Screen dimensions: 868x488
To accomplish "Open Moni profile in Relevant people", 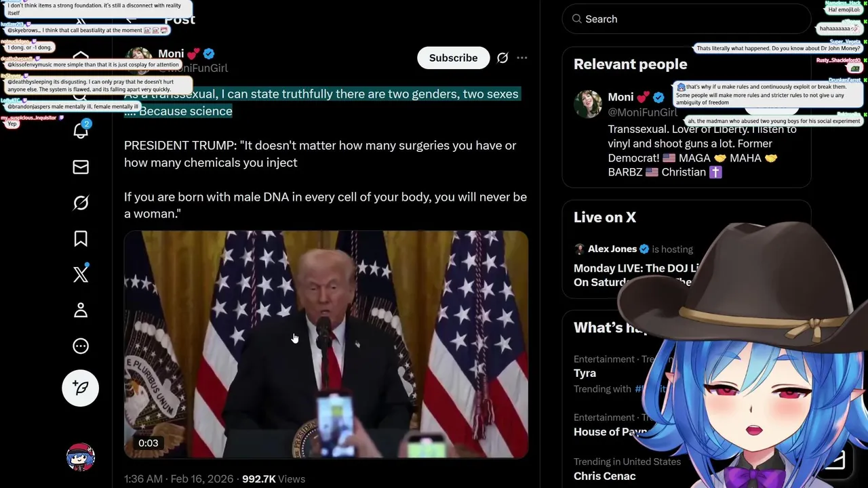I will (629, 97).
